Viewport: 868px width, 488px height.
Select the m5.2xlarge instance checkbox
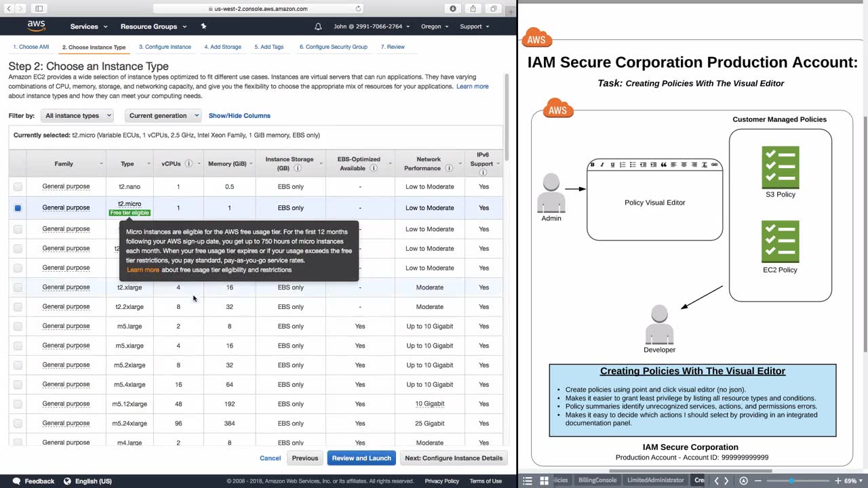point(18,365)
